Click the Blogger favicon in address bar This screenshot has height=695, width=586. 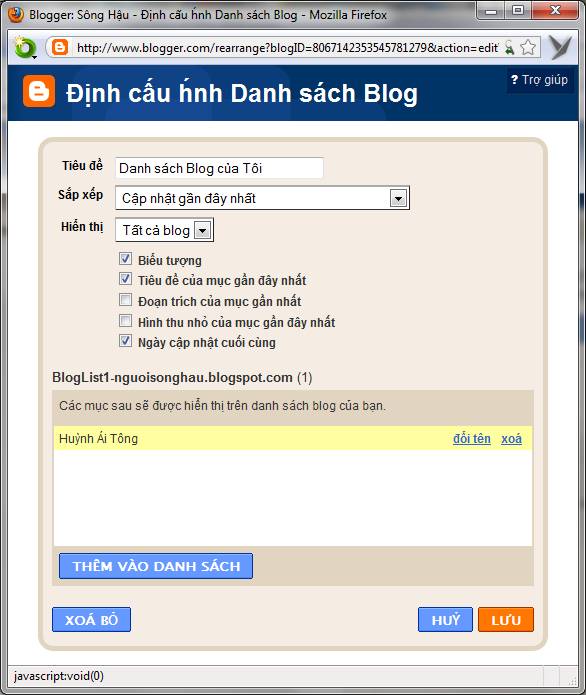60,47
